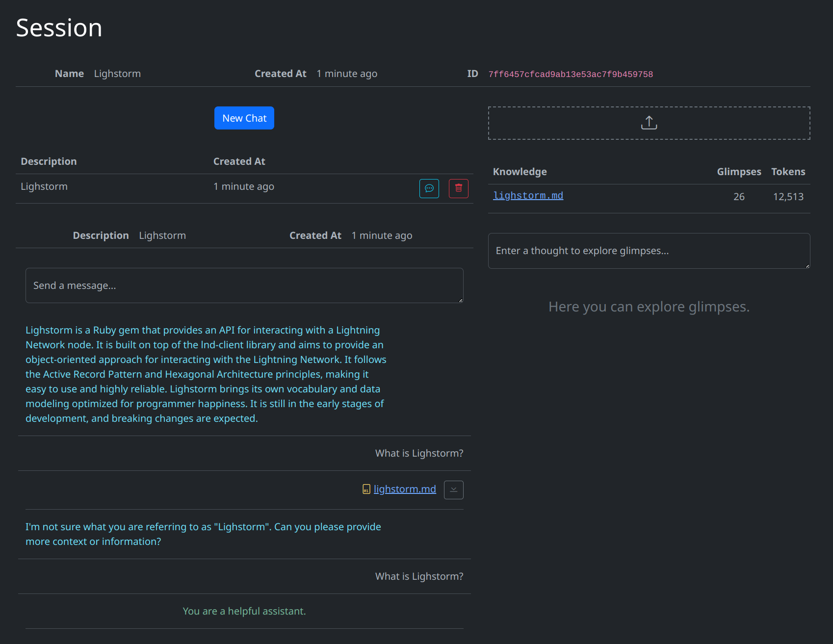
Task: Focus the Send a message text box
Action: click(244, 285)
